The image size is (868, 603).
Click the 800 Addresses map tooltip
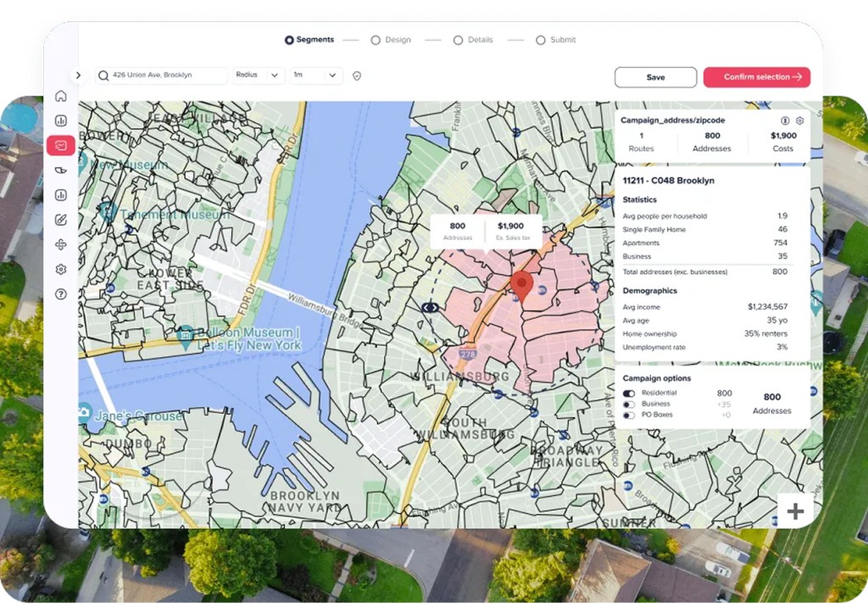[458, 231]
